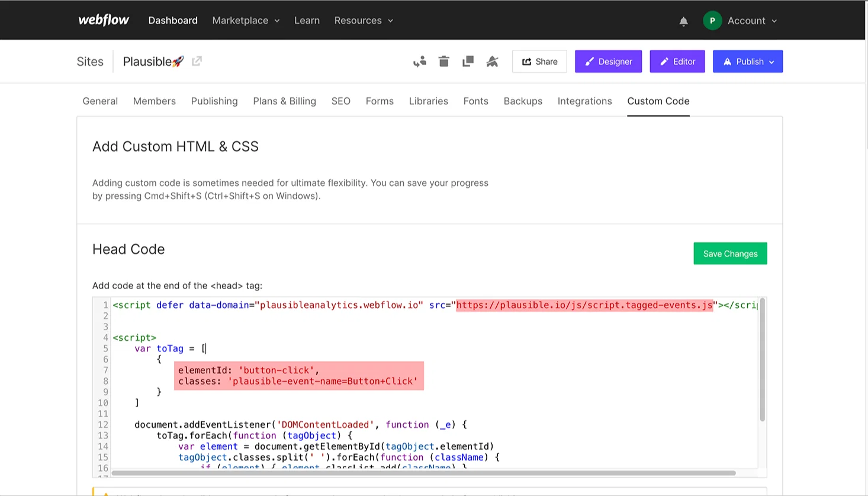Click the 'elementId: button-click' code line
Screen dimensions: 868x496
click(249, 370)
